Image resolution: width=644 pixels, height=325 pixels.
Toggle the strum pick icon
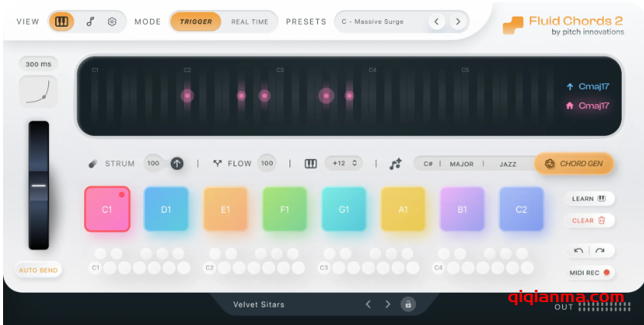[x=93, y=164]
